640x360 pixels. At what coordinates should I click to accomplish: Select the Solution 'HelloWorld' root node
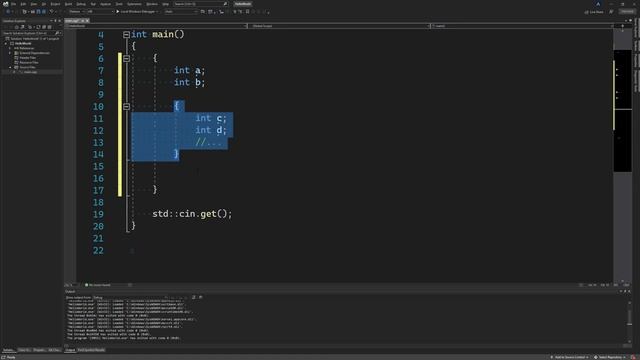pos(33,38)
